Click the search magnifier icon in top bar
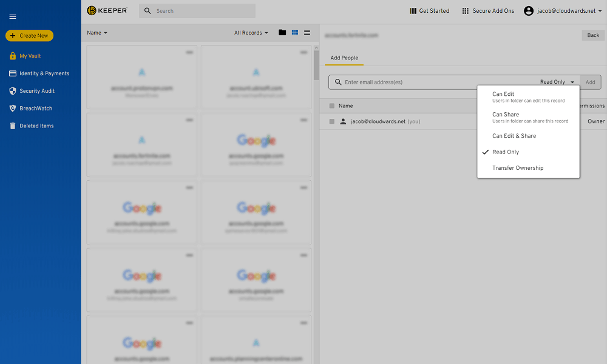This screenshot has height=364, width=607. tap(148, 11)
